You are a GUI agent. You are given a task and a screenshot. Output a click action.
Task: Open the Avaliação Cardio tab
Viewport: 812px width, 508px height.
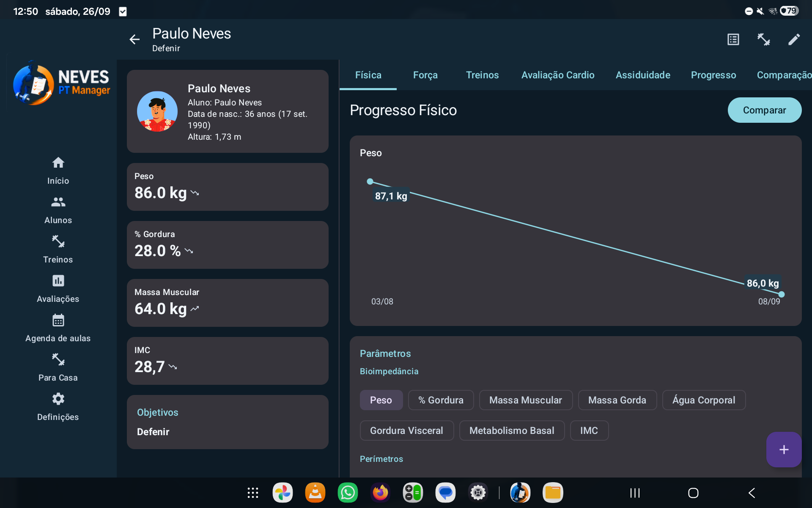tap(558, 75)
